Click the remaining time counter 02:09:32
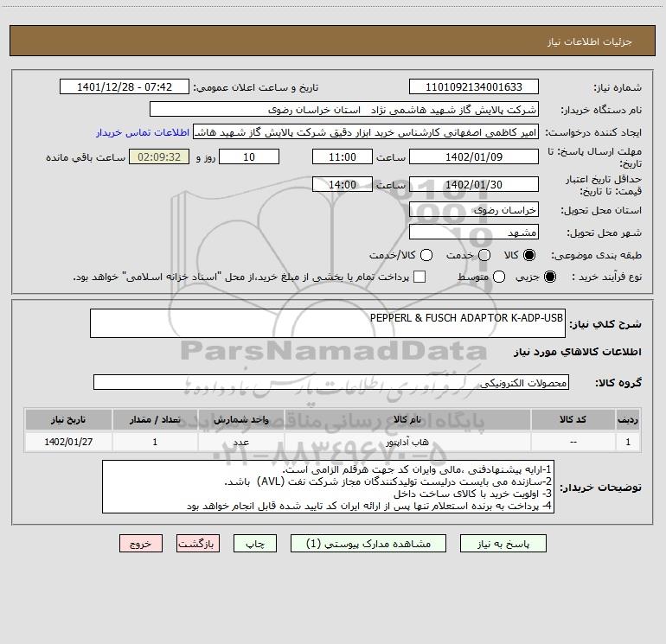 (x=159, y=156)
